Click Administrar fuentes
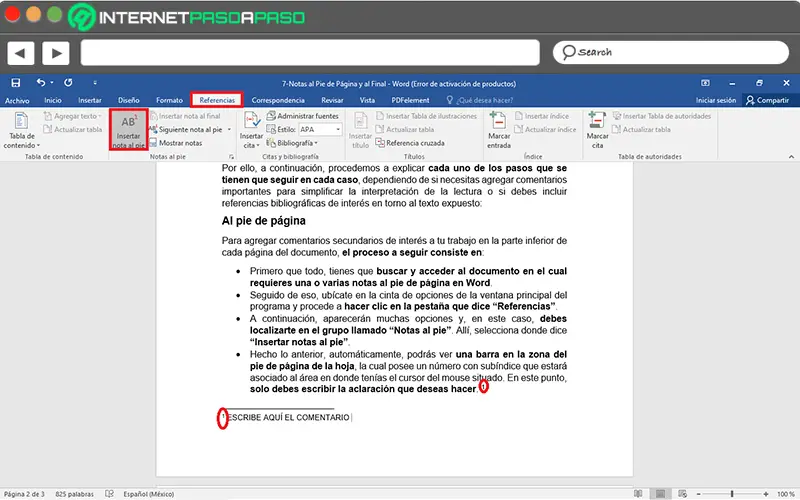The image size is (800, 500). [x=303, y=116]
